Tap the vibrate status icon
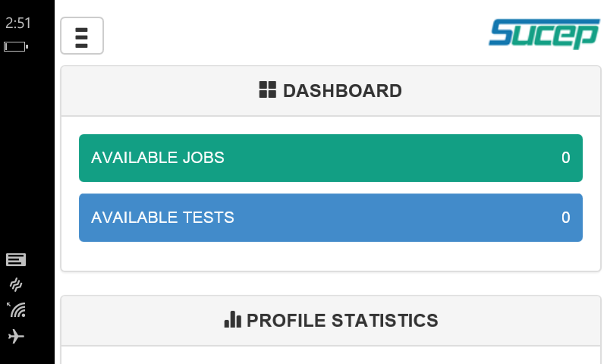Screen dimensions: 607x364 pos(16,284)
